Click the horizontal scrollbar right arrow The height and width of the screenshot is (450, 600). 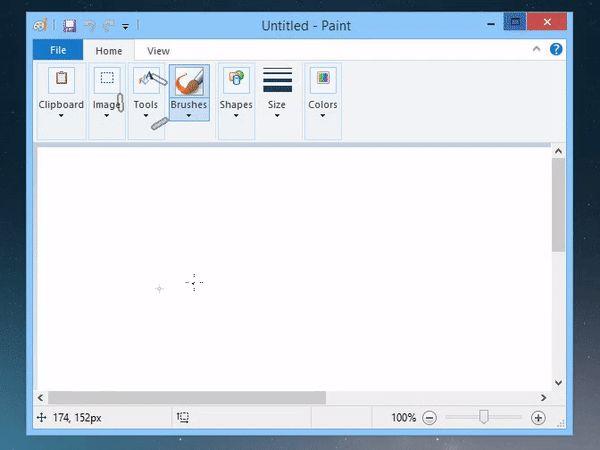click(543, 398)
